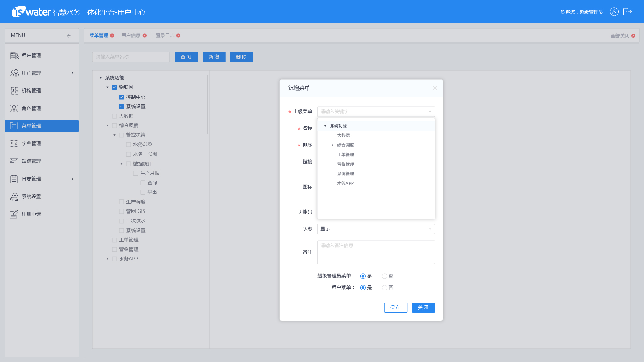Screen dimensions: 644x362
Task: Collapse the 管控决策 tree node
Action: pyautogui.click(x=115, y=135)
